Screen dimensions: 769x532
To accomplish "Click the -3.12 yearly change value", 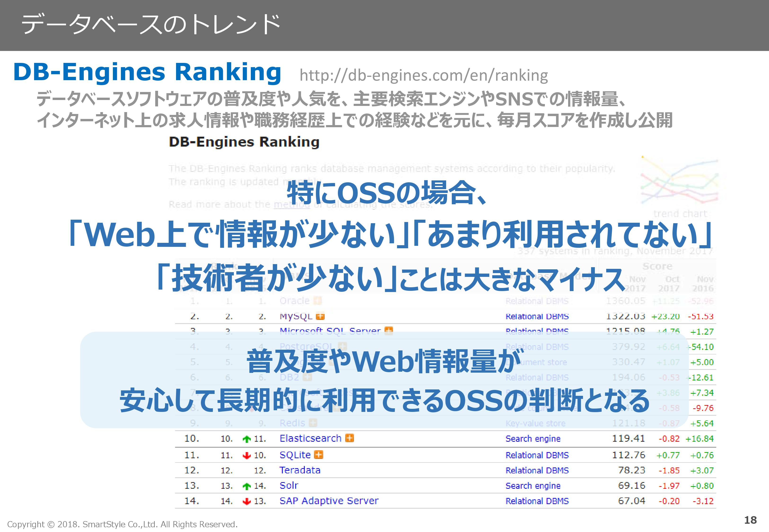I will click(703, 501).
